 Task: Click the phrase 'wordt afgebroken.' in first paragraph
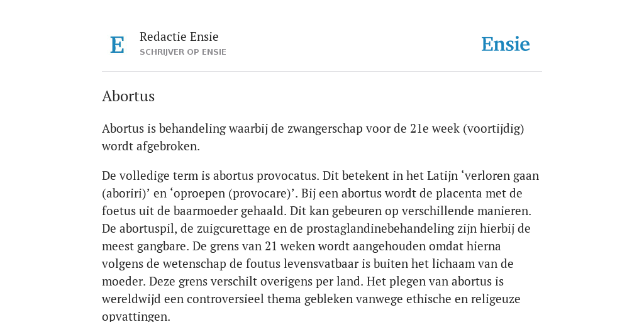pos(151,147)
